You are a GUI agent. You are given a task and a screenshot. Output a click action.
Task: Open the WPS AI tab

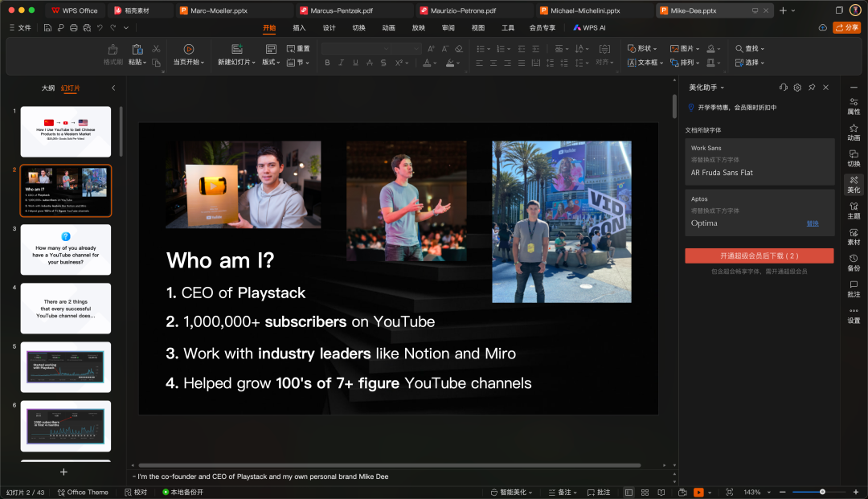(589, 27)
